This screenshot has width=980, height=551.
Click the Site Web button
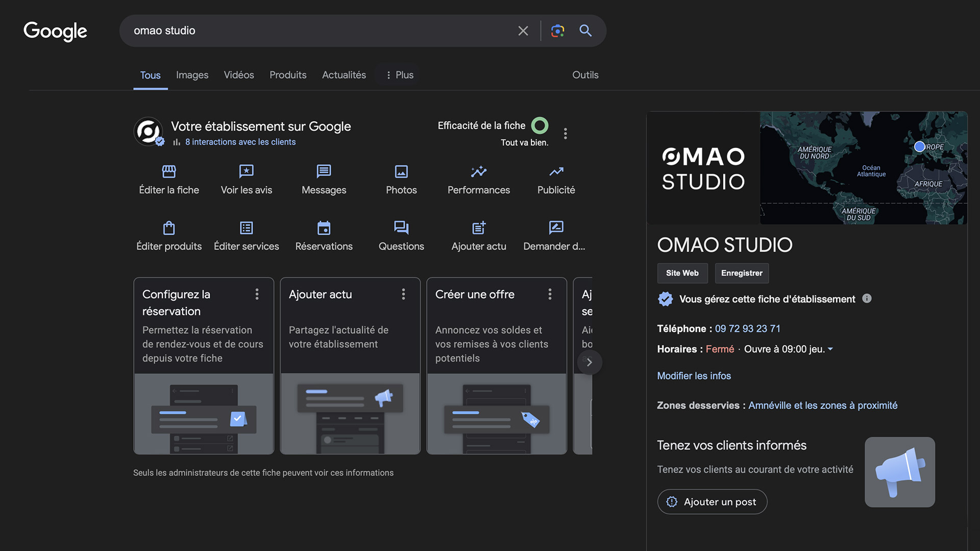682,273
